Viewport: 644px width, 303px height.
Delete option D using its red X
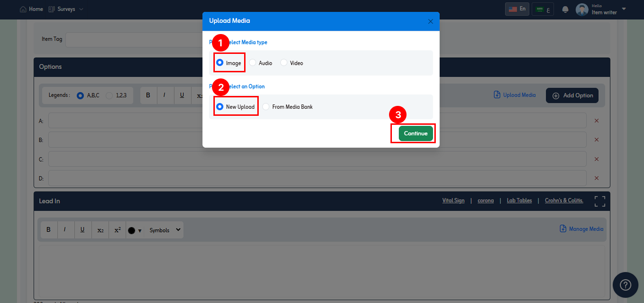pyautogui.click(x=596, y=178)
